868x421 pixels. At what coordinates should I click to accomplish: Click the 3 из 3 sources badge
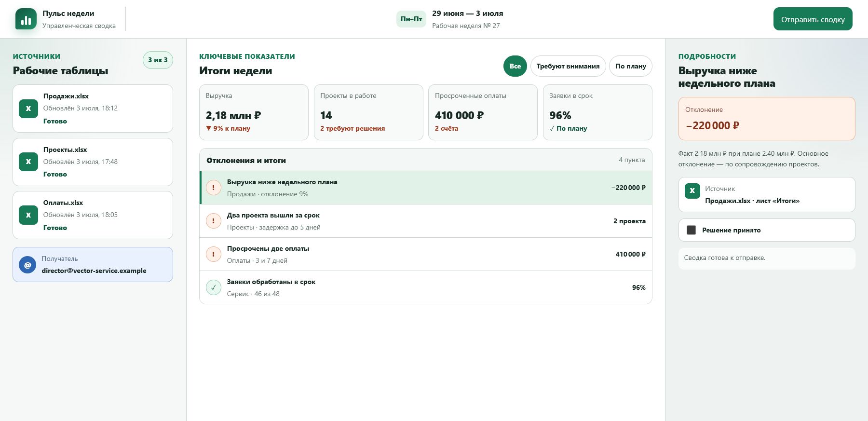point(158,60)
